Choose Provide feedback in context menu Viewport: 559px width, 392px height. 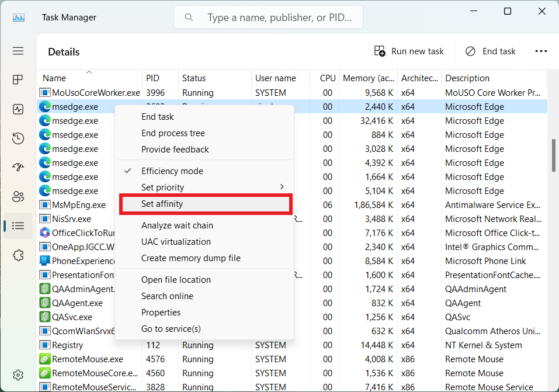click(205, 150)
